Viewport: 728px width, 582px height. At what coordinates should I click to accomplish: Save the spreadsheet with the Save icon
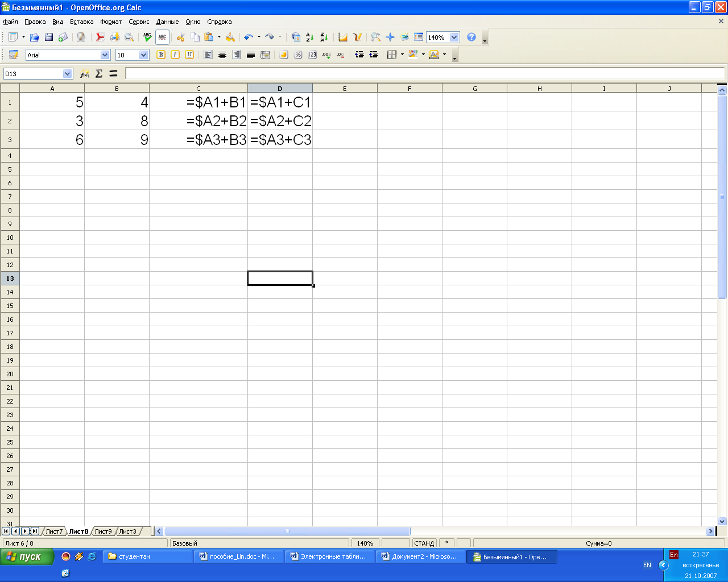[49, 38]
